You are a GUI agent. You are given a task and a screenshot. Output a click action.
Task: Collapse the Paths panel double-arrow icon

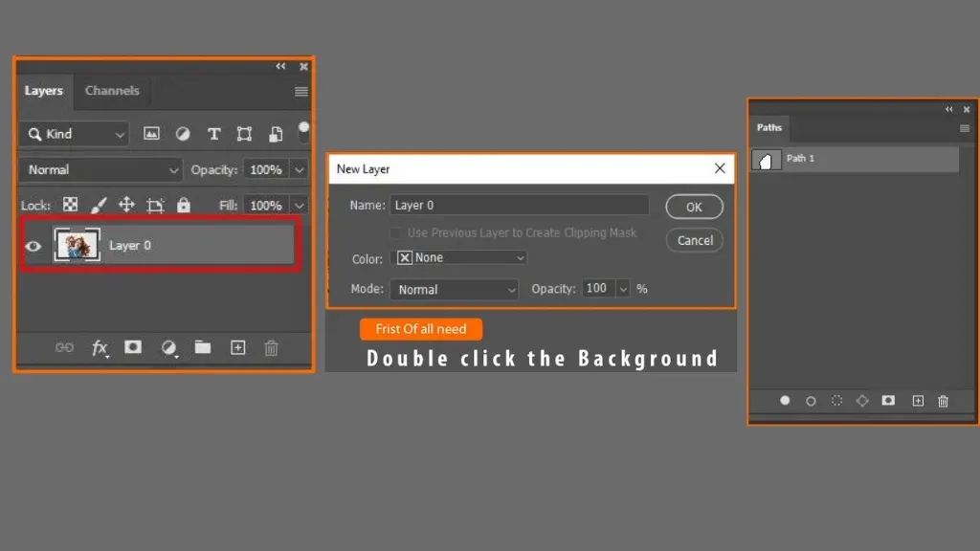click(x=948, y=109)
